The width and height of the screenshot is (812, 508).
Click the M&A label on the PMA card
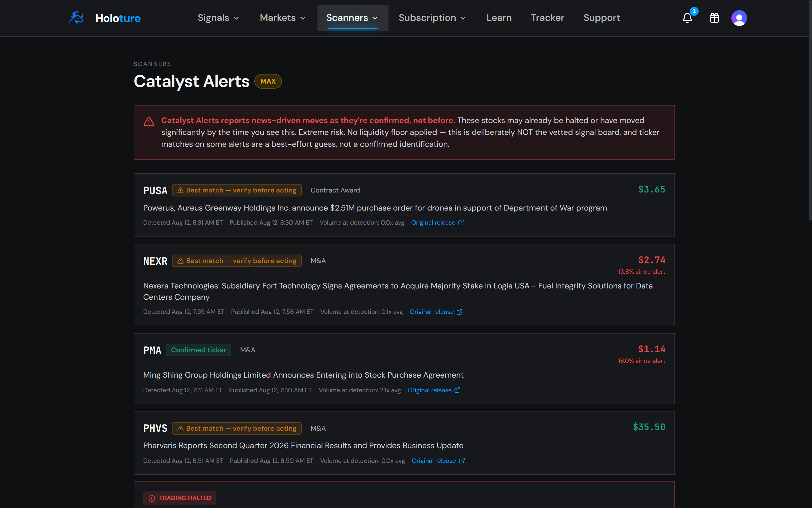click(247, 350)
